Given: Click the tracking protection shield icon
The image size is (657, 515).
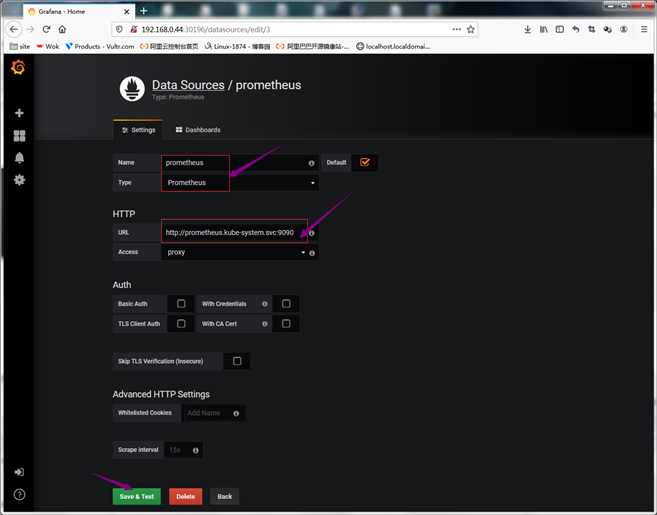Looking at the screenshot, I should click(x=119, y=29).
